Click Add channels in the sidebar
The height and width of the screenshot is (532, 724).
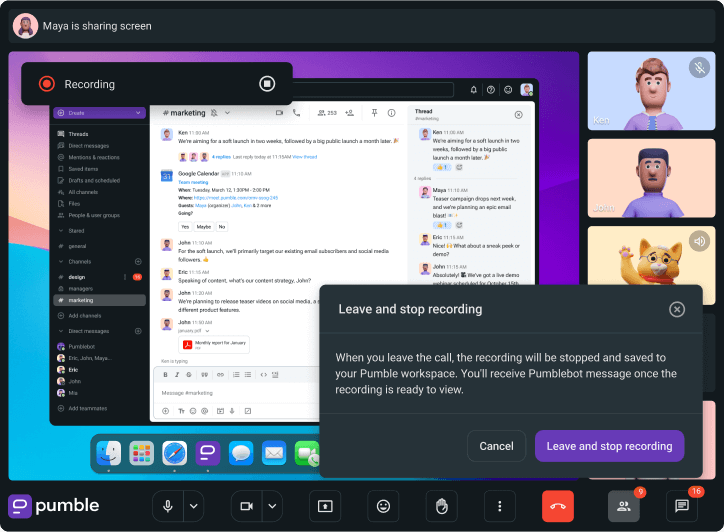pos(84,316)
